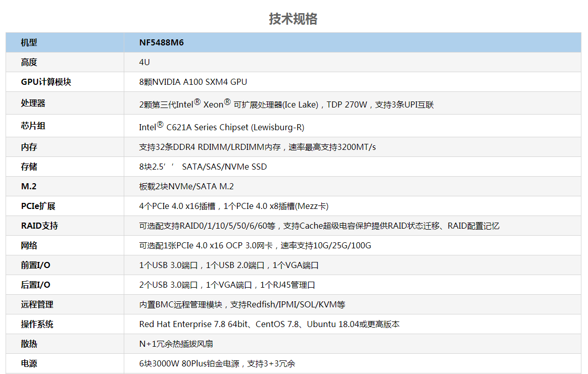Click the 4U height value

[144, 62]
